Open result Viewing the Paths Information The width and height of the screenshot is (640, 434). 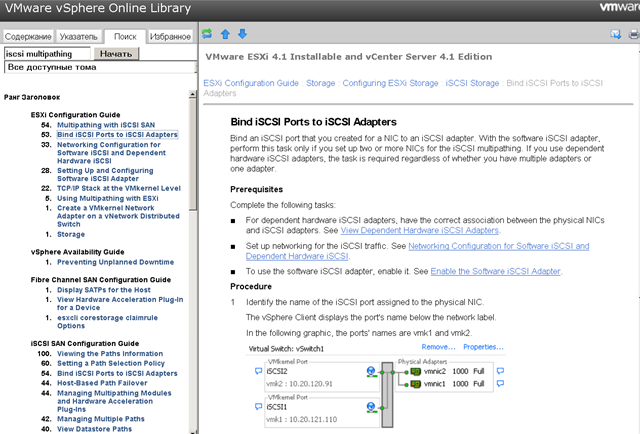110,354
